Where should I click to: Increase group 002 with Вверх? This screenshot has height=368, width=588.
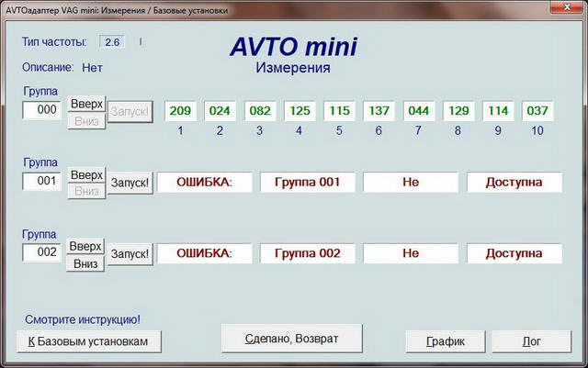(x=86, y=246)
